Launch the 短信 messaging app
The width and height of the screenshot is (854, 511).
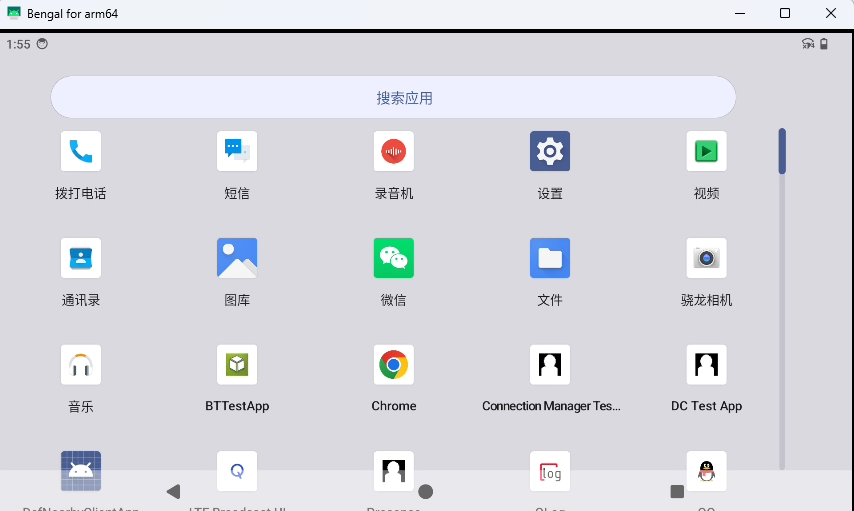pos(237,152)
